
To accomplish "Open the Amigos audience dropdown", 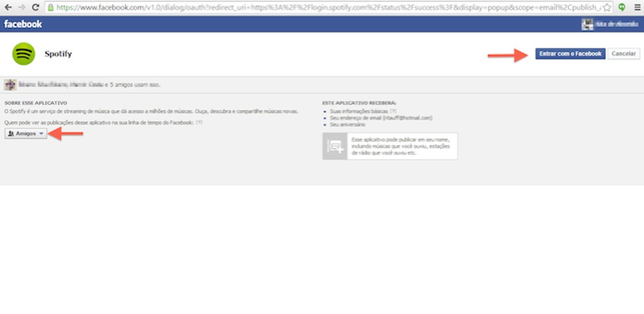I will click(x=26, y=134).
